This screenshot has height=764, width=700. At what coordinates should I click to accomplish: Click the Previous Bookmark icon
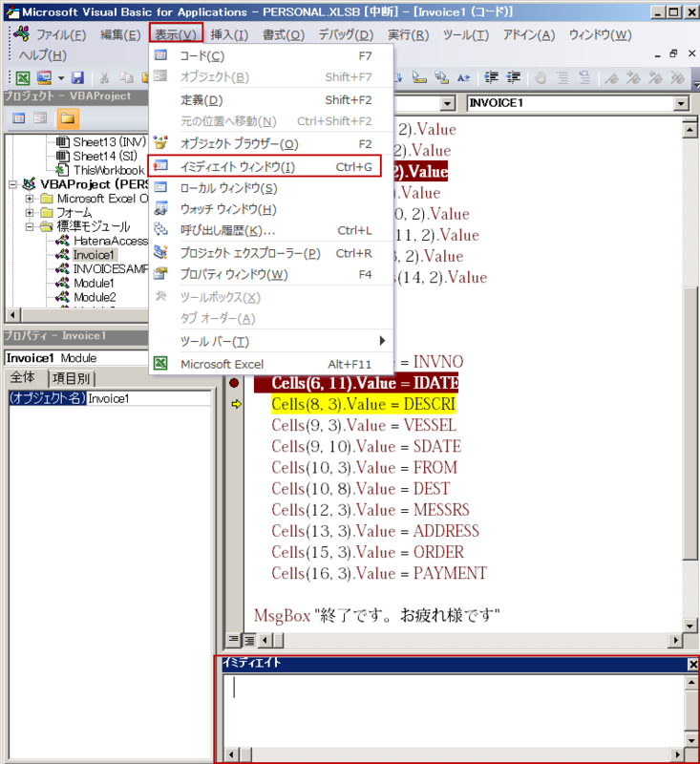point(655,78)
